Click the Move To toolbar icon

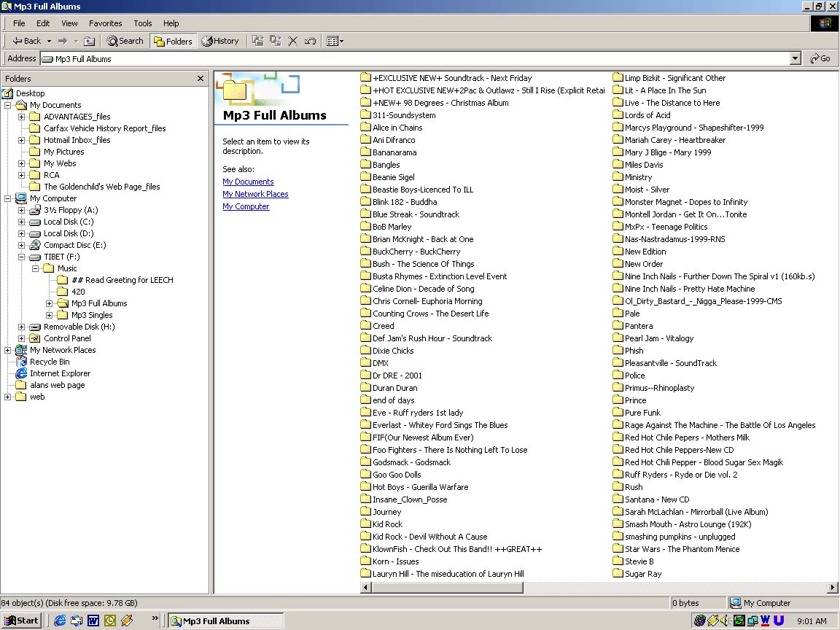click(258, 41)
